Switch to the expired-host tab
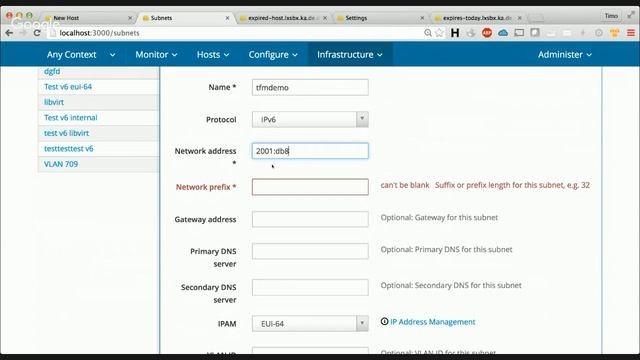This screenshot has width=640, height=360. pos(282,18)
